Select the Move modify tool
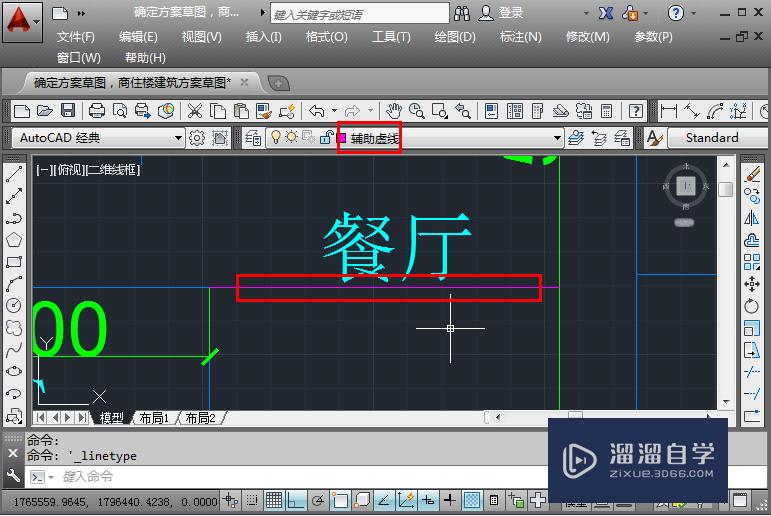 752,284
